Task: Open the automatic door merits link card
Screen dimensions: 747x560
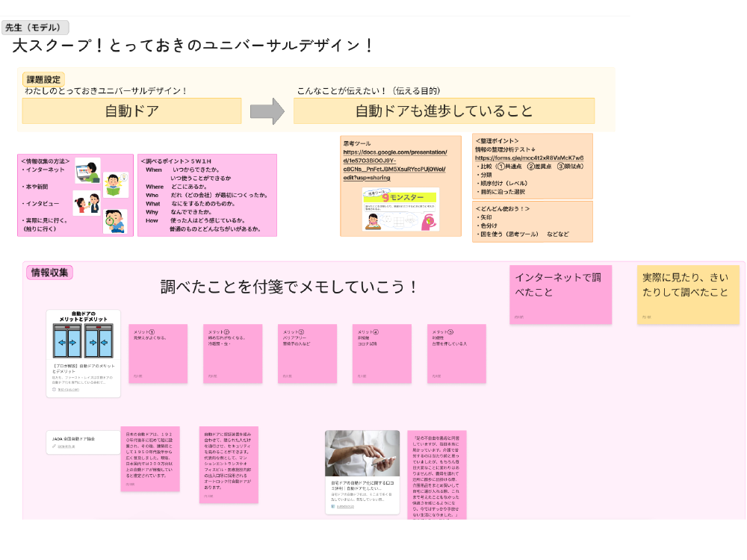Action: [x=83, y=353]
